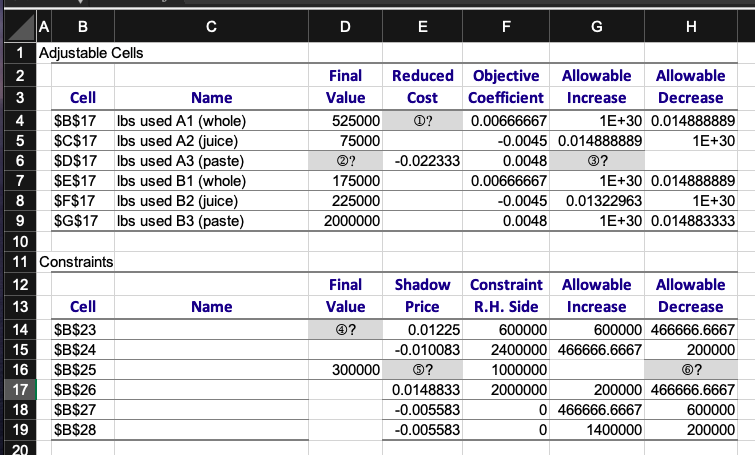Click the gray cell marked ②?
This screenshot has height=455, width=755.
pyautogui.click(x=345, y=161)
